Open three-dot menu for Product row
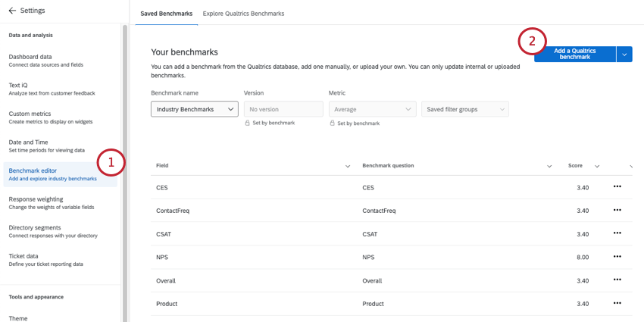This screenshot has height=322, width=644. [x=617, y=303]
